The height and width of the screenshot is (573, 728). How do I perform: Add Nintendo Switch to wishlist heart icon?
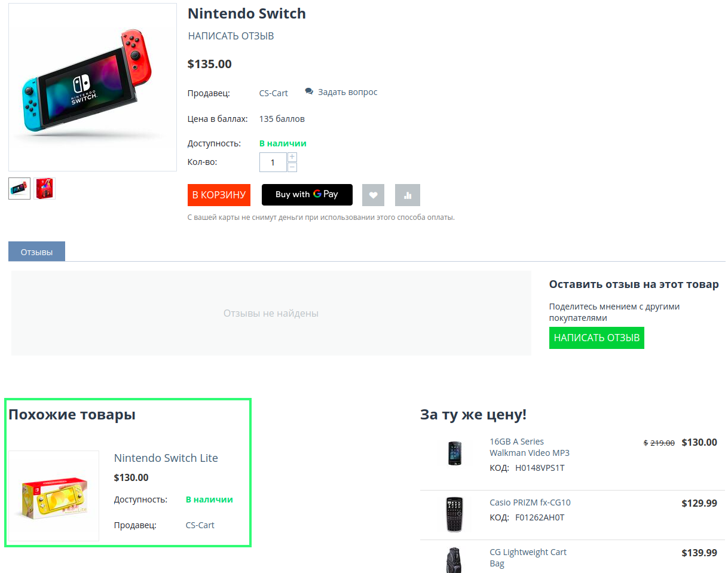point(373,195)
